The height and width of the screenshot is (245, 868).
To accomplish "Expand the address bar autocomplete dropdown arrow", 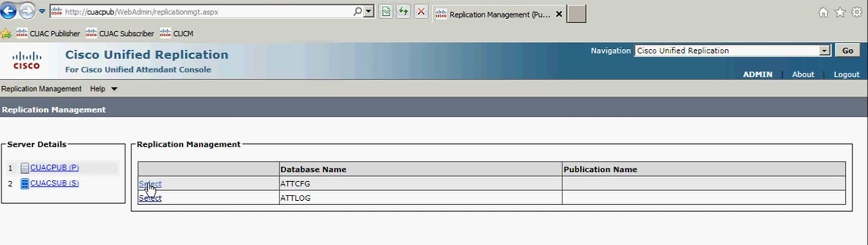I will tap(369, 11).
